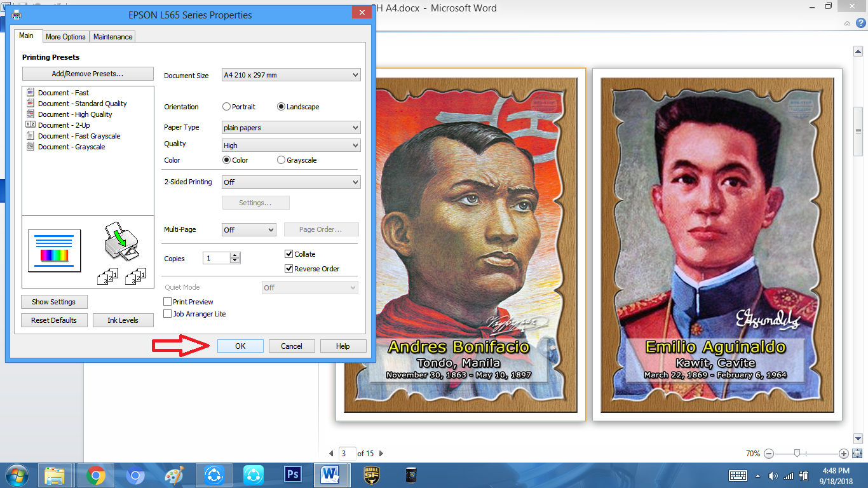Open Help in the EPSON dialog
This screenshot has height=488, width=868.
point(343,346)
